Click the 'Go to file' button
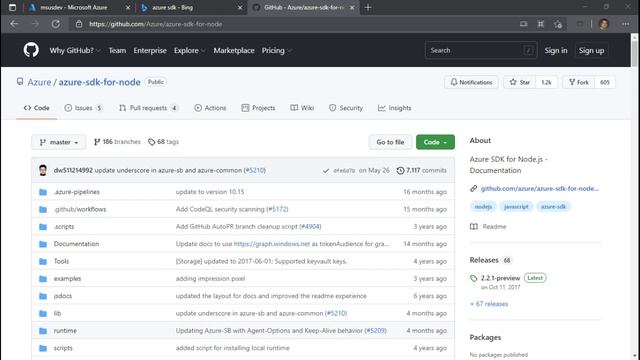The width and height of the screenshot is (640, 360). tap(390, 142)
